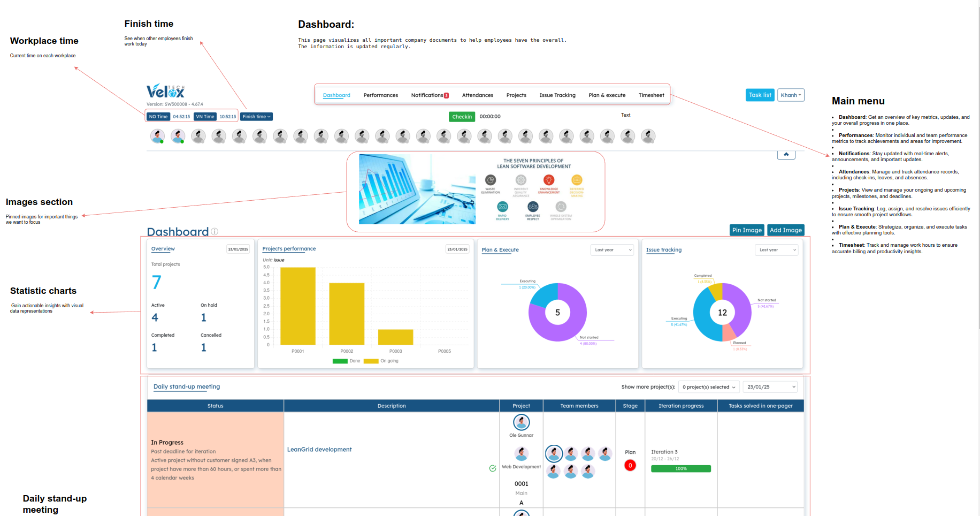Click the Web Development avatar icon
This screenshot has height=516, width=980.
521,454
